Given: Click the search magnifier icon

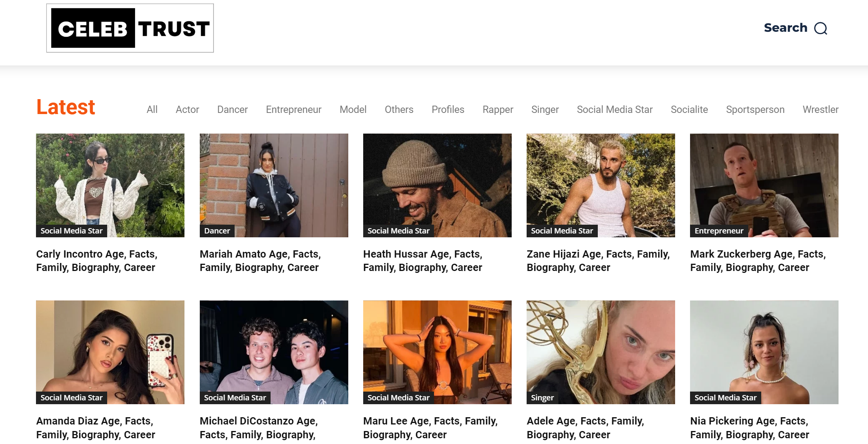Looking at the screenshot, I should (821, 28).
